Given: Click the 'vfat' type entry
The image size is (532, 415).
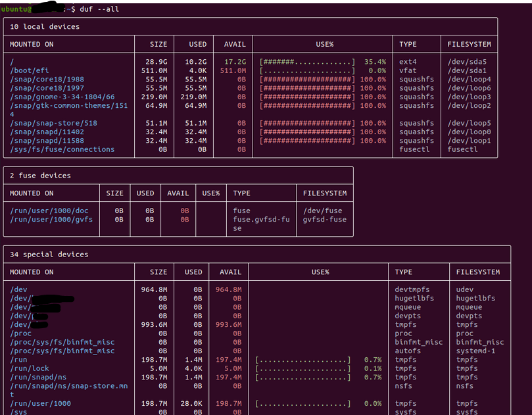Looking at the screenshot, I should 408,70.
